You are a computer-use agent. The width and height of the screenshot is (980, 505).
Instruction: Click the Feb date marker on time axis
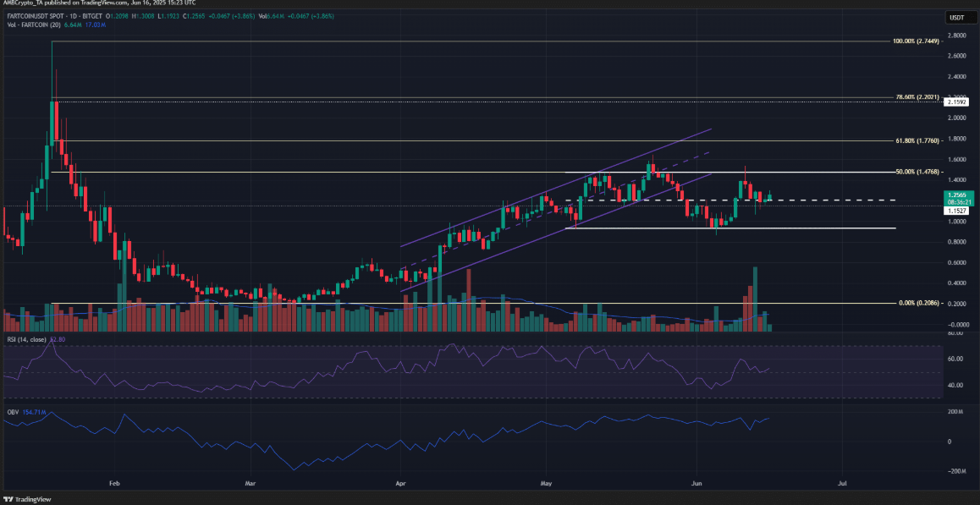coord(113,483)
